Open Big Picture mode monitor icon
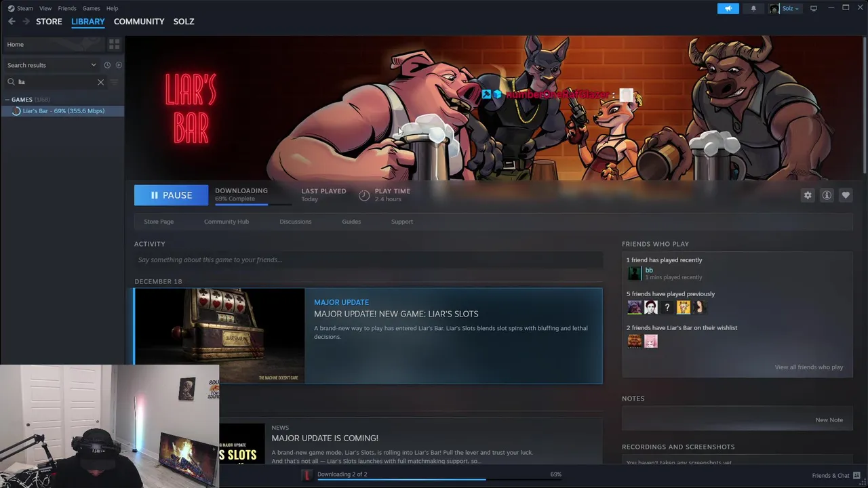The width and height of the screenshot is (868, 488). pos(814,8)
